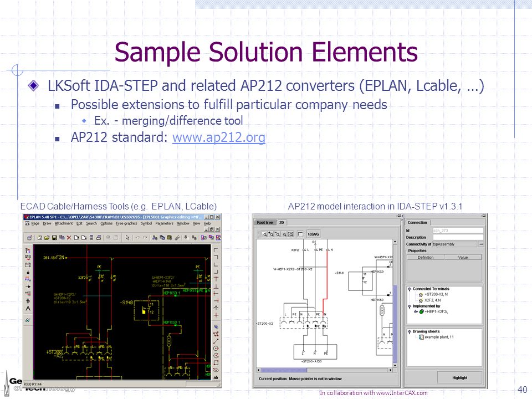Click the selection frame icon left of toSVG

[300, 234]
